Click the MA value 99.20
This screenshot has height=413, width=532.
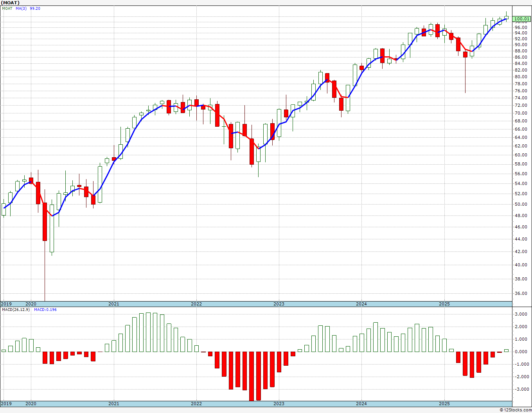35,8
